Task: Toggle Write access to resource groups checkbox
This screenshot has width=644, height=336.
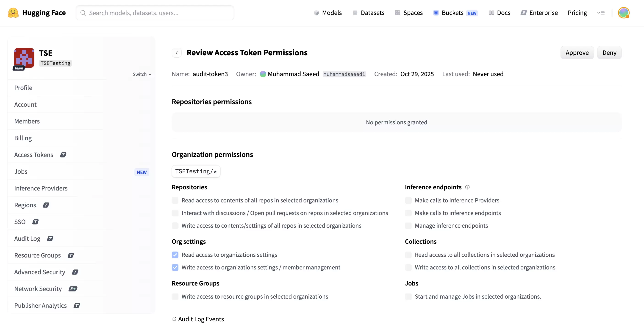Action: 175,297
